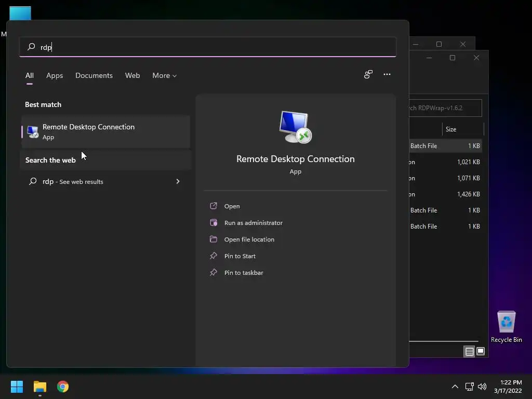
Task: Select the Explorer row sized 1,426 KB
Action: pyautogui.click(x=446, y=194)
